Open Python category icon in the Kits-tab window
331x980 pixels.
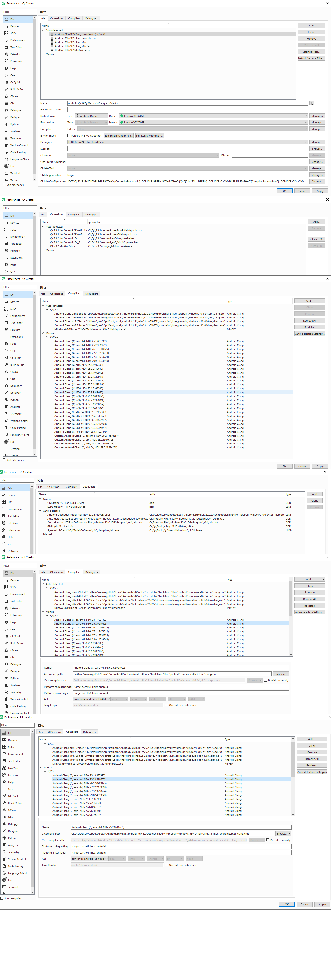tap(7, 124)
